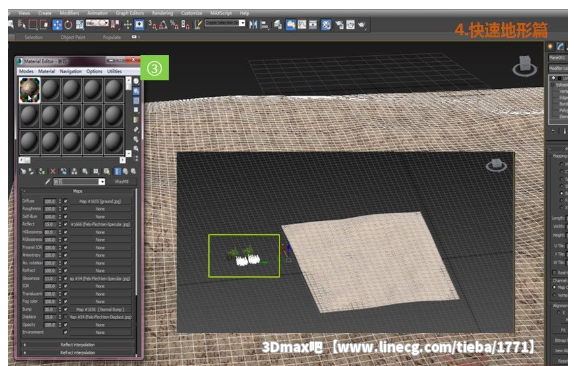Screen dimensions: 574x366
Task: Open the Navigation menu in Material Editor
Action: click(71, 71)
